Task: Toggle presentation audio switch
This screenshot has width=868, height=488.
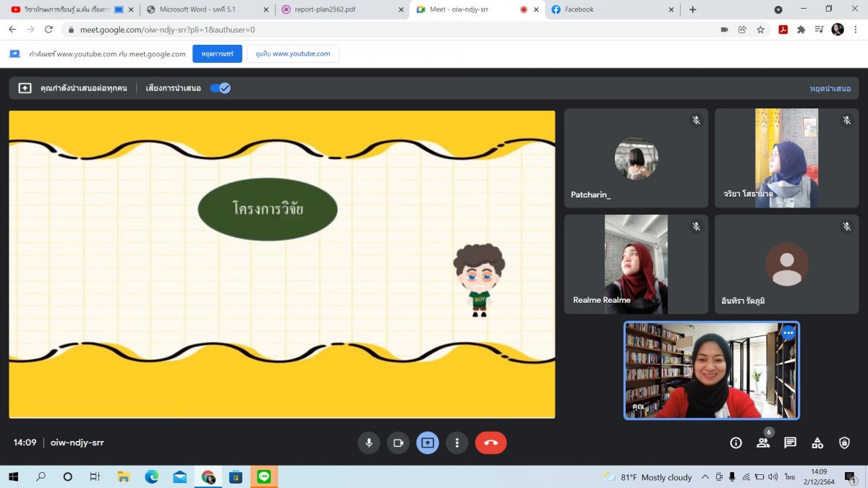Action: 220,88
